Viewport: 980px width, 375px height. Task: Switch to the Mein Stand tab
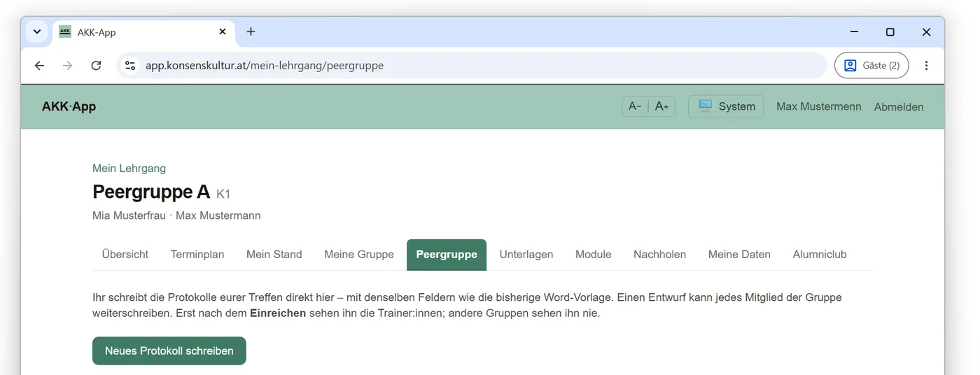(x=274, y=255)
